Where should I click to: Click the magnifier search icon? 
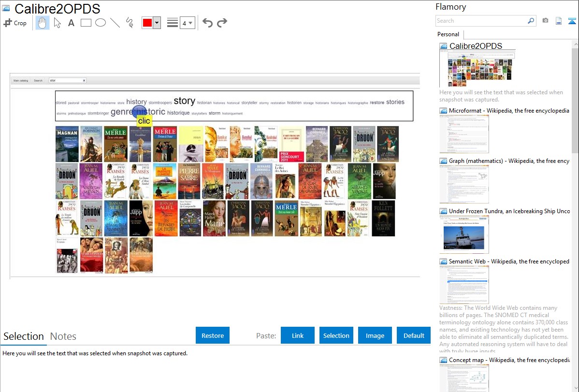click(531, 21)
